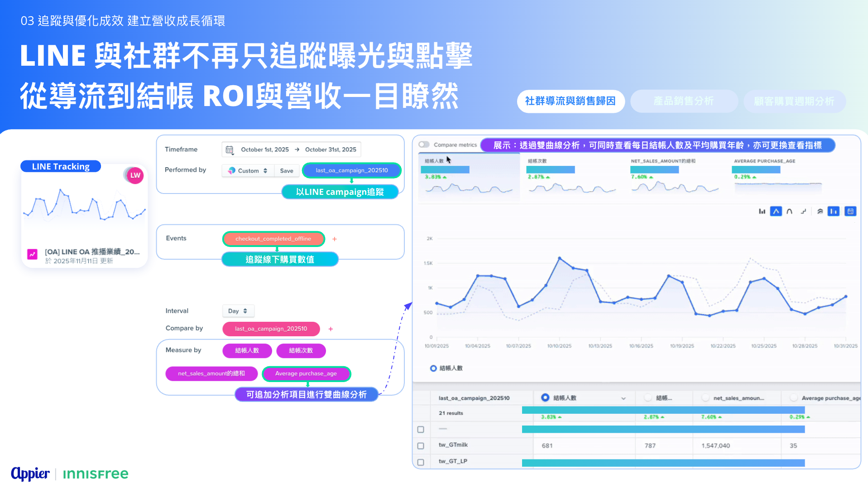
Task: Click the calendar icon in the chart toolbar
Action: point(850,211)
